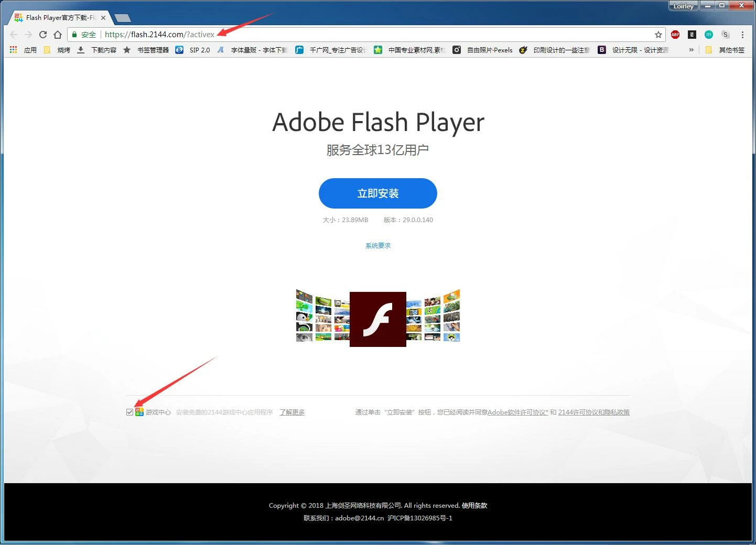The image size is (756, 545).
Task: Open the green circular m extension
Action: click(709, 35)
